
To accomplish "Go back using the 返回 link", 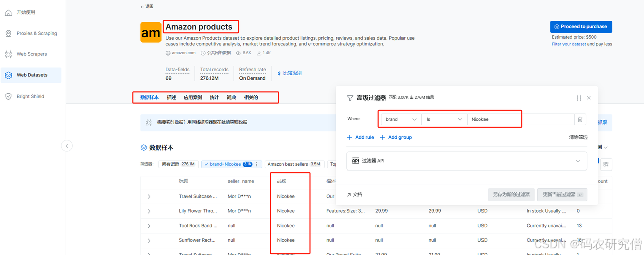I will 147,6.
